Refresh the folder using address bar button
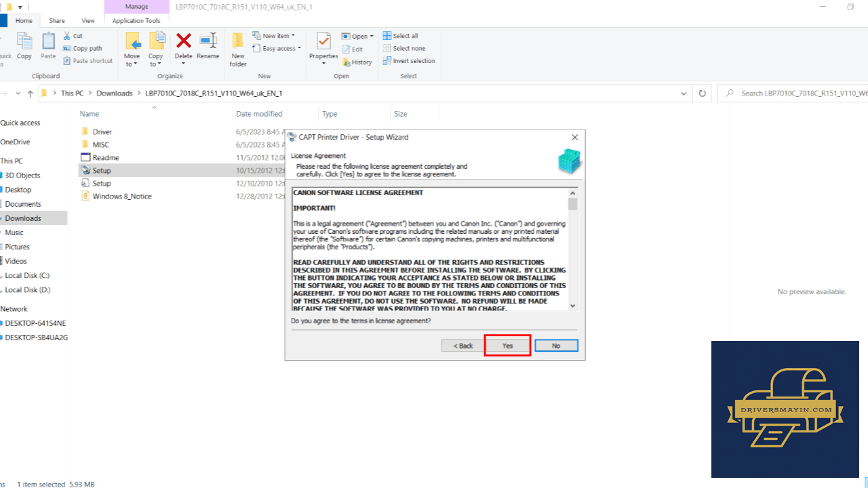Viewport: 868px width, 488px height. point(703,94)
